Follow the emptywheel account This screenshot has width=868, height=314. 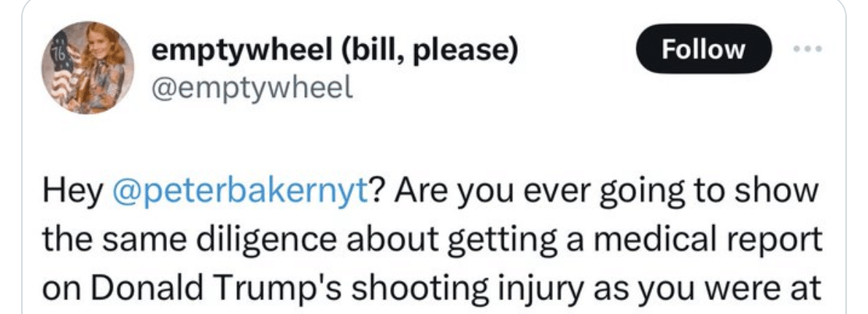click(x=704, y=49)
